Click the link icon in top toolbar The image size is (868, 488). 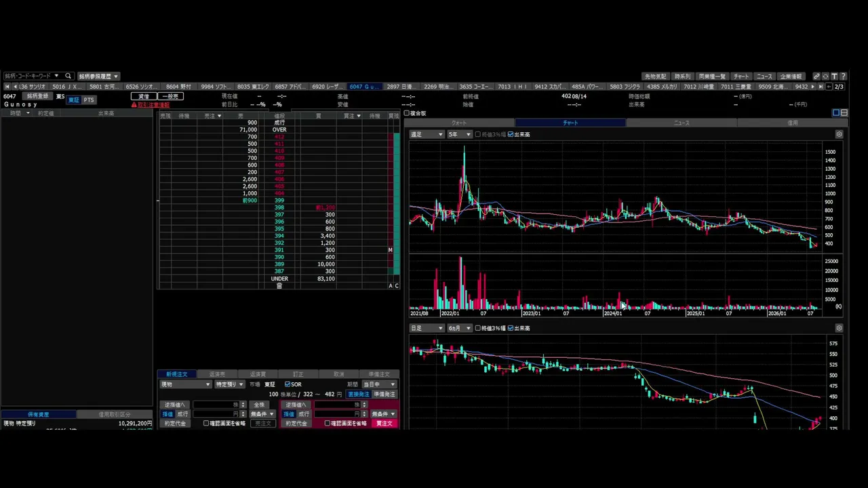point(816,76)
